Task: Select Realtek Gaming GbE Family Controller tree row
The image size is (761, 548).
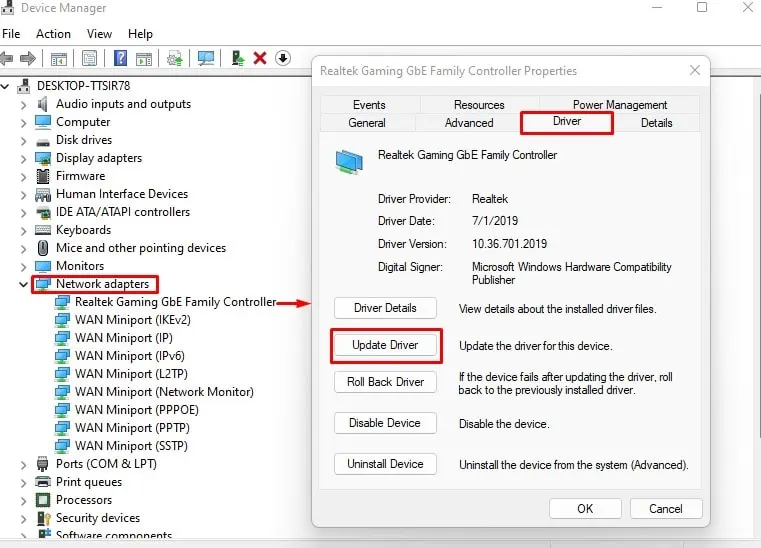Action: click(x=165, y=302)
